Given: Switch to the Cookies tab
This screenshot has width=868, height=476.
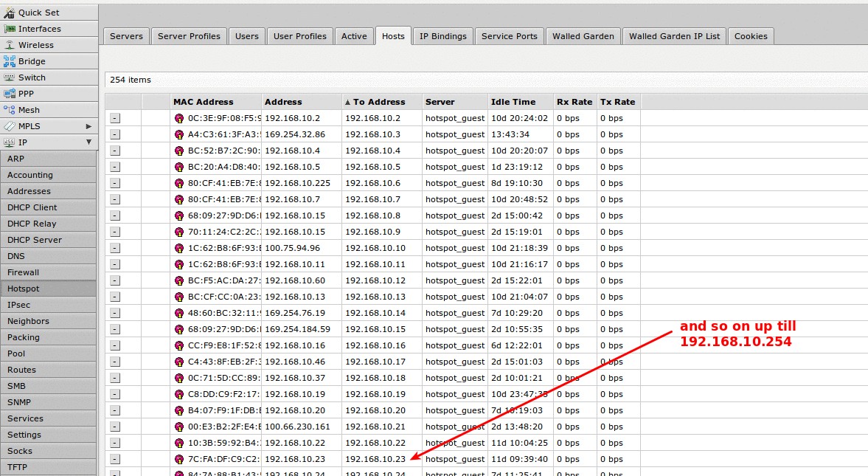Looking at the screenshot, I should [x=751, y=36].
